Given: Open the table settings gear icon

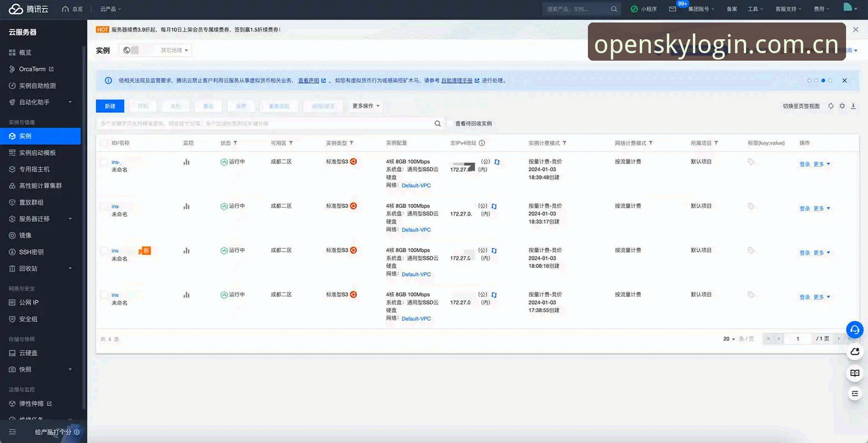Looking at the screenshot, I should coord(842,106).
